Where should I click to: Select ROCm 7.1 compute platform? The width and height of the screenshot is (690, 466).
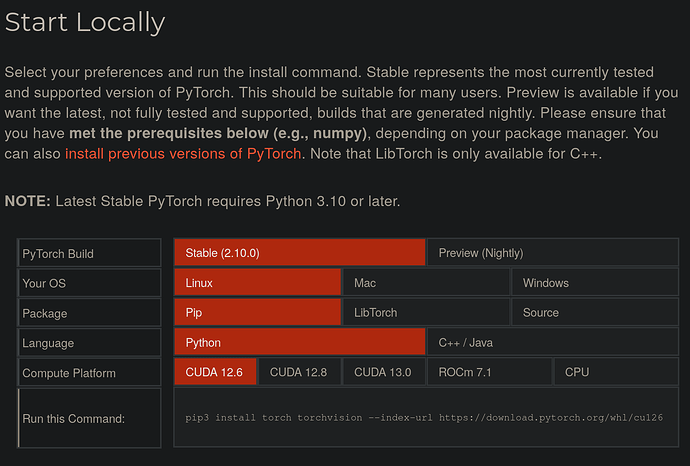point(467,372)
